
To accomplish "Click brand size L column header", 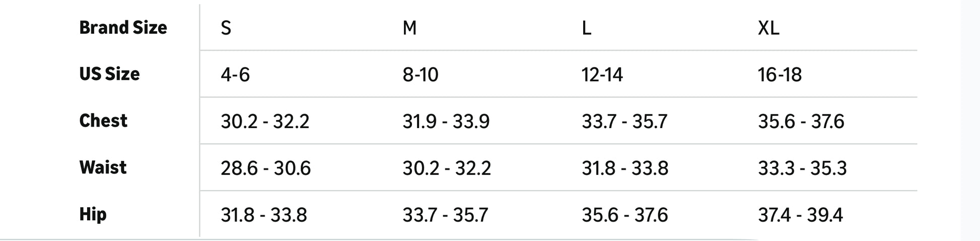I will (x=586, y=28).
